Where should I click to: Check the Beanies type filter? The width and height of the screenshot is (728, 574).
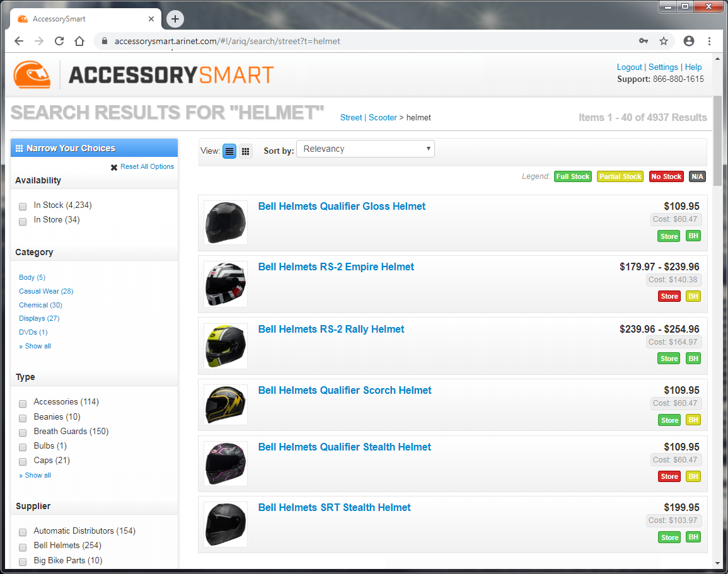[23, 418]
